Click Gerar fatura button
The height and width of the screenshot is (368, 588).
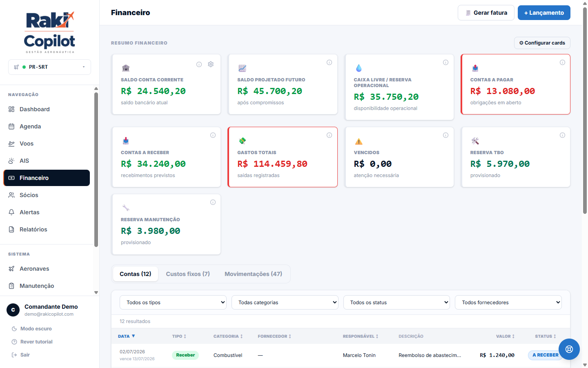pyautogui.click(x=486, y=13)
